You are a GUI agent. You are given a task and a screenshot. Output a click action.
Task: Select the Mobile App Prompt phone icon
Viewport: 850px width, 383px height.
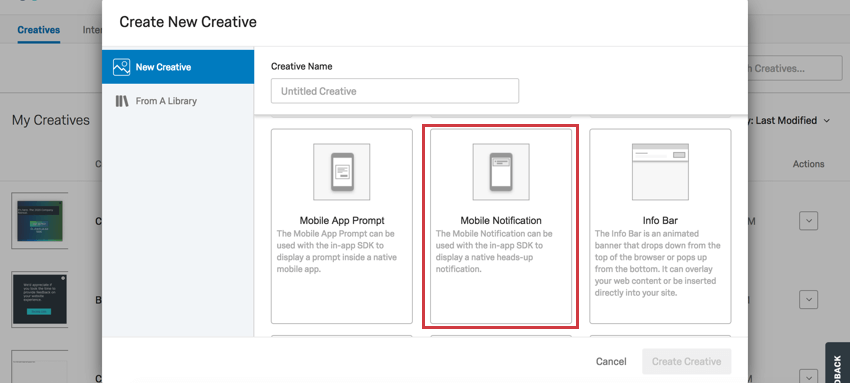pos(342,172)
